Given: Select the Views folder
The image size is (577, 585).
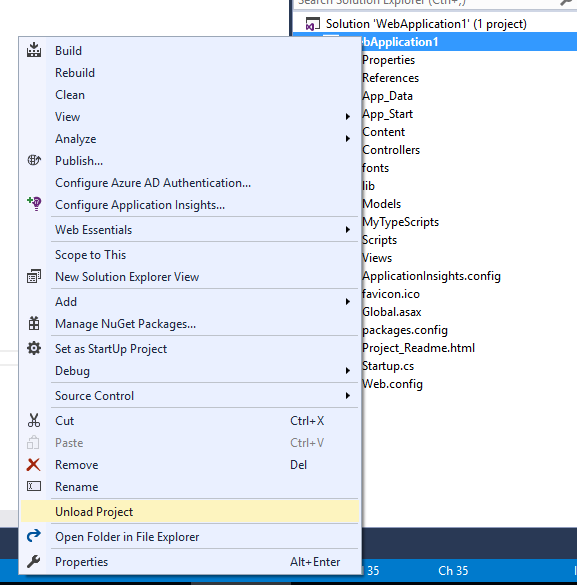Looking at the screenshot, I should click(377, 258).
